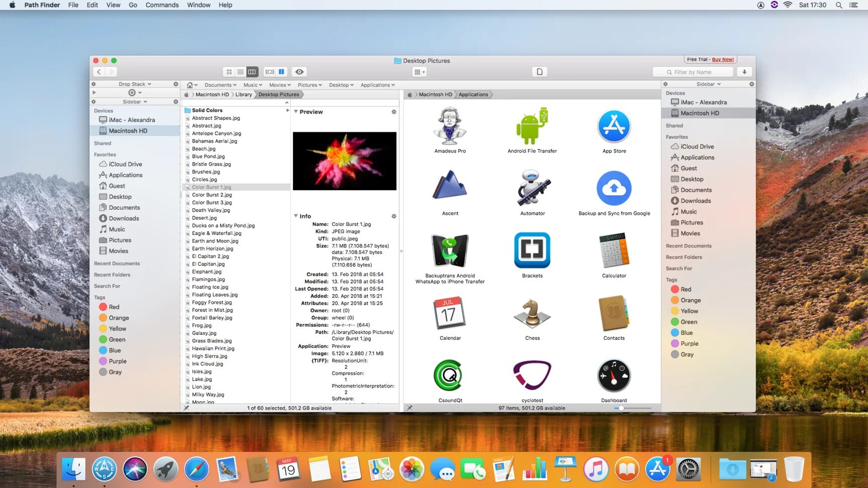
Task: Click Applications in the right path bar
Action: [x=473, y=94]
